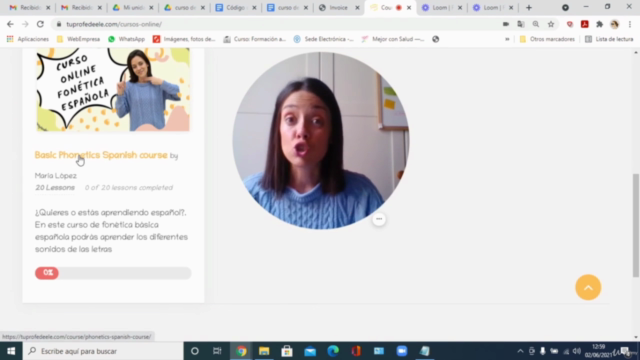The height and width of the screenshot is (360, 640).
Task: Switch to the Invoice tab
Action: pyautogui.click(x=338, y=8)
